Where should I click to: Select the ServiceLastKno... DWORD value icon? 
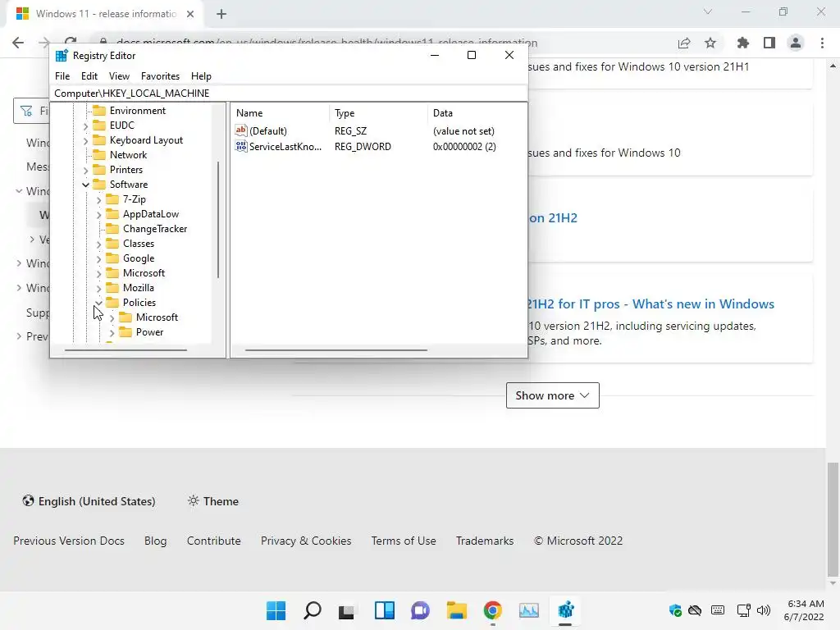pyautogui.click(x=241, y=146)
